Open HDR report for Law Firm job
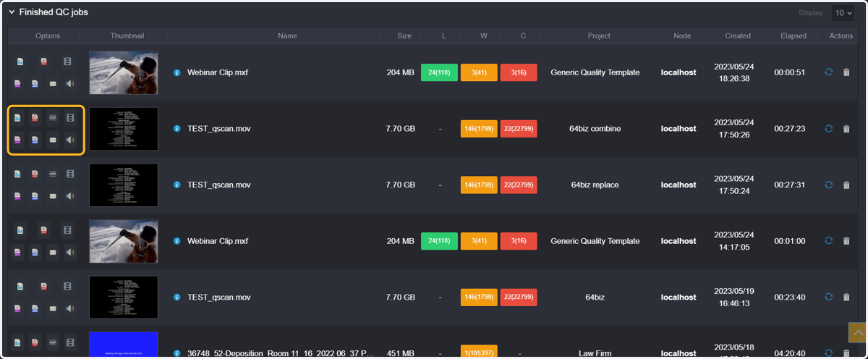The width and height of the screenshot is (868, 359). point(53,342)
